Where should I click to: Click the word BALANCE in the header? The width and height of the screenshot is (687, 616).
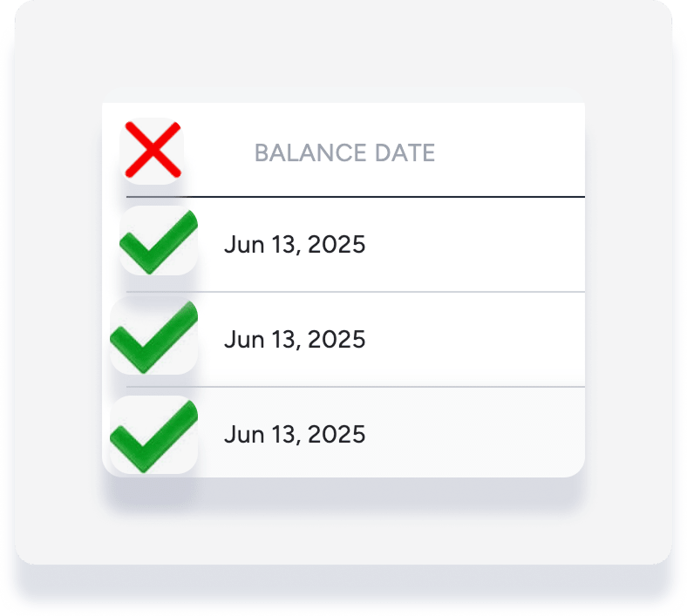[x=310, y=152]
